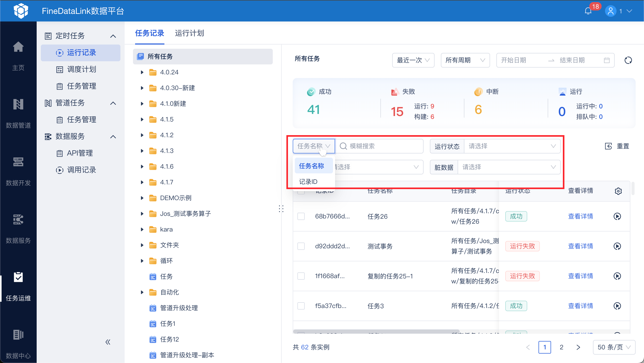The width and height of the screenshot is (644, 363).
Task: Check the box for 任务3 row
Action: click(x=301, y=306)
